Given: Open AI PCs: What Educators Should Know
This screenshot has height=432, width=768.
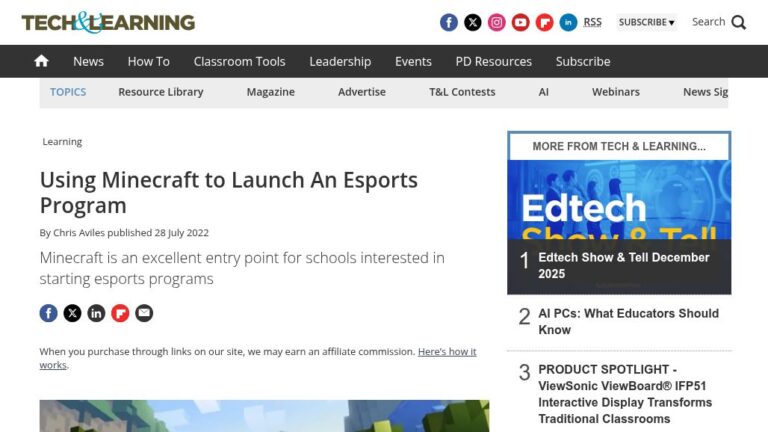Looking at the screenshot, I should click(628, 321).
